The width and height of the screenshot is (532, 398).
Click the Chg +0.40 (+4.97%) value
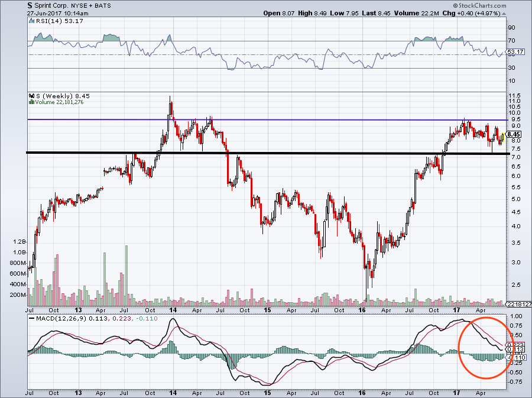[x=472, y=14]
